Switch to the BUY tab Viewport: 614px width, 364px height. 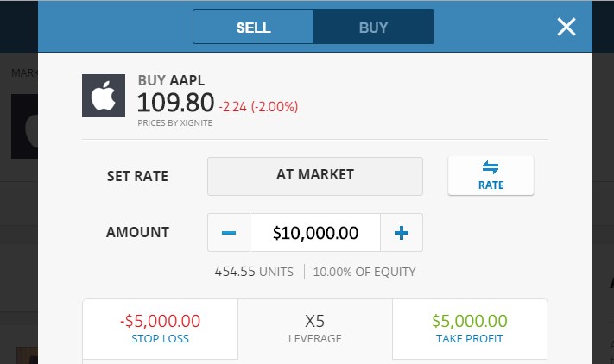[374, 27]
